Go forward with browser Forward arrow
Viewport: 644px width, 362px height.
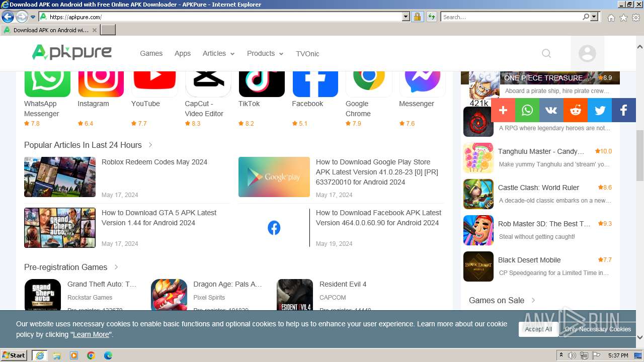click(x=22, y=17)
